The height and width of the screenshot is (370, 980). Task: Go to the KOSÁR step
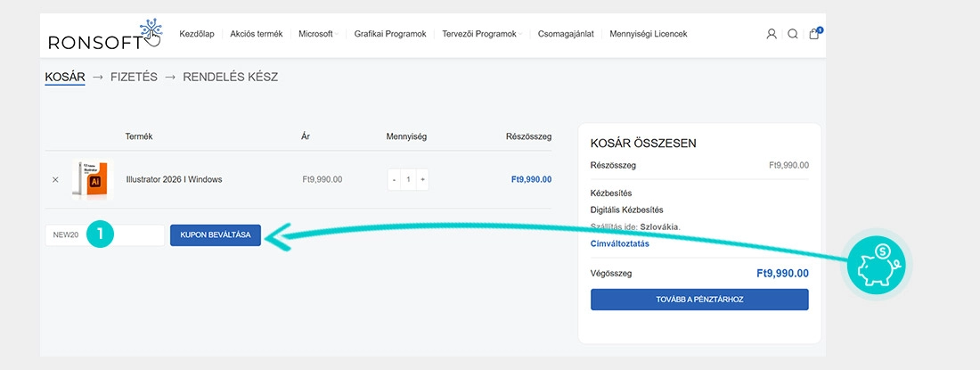pyautogui.click(x=65, y=77)
